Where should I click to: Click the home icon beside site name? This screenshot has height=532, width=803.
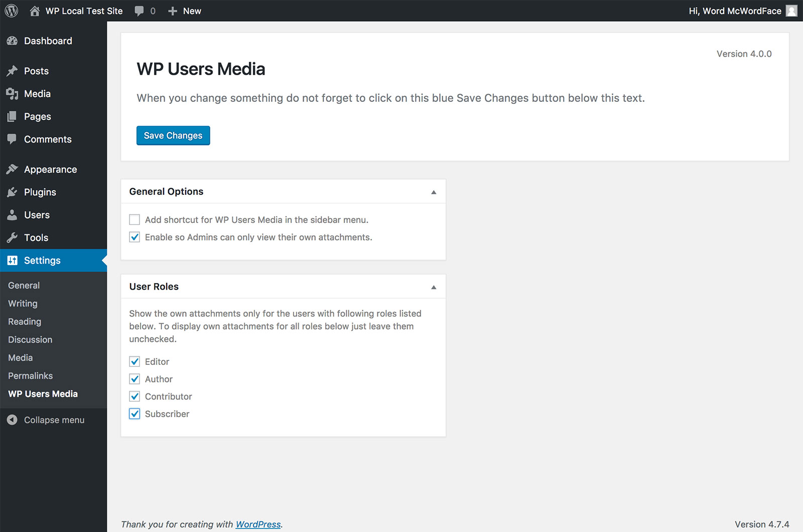point(35,11)
